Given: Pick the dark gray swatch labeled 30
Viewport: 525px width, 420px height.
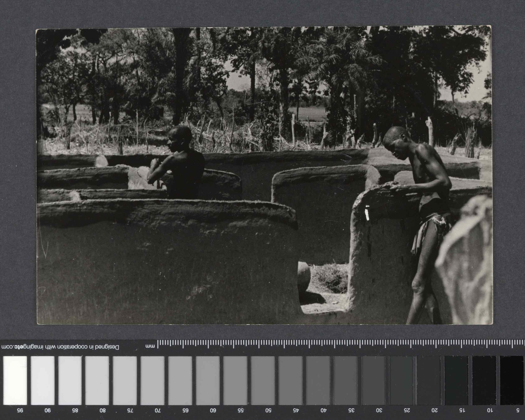Looking at the screenshot, I should click(x=373, y=380).
